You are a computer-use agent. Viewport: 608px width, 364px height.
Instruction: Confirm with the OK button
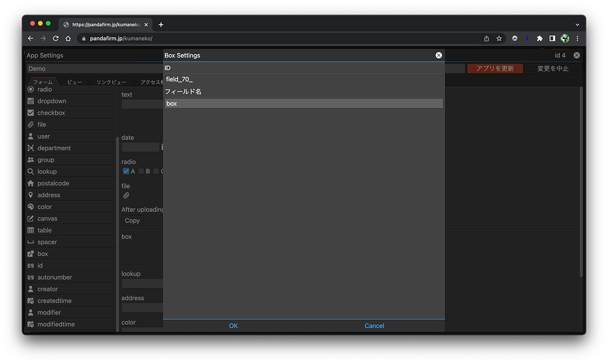233,326
